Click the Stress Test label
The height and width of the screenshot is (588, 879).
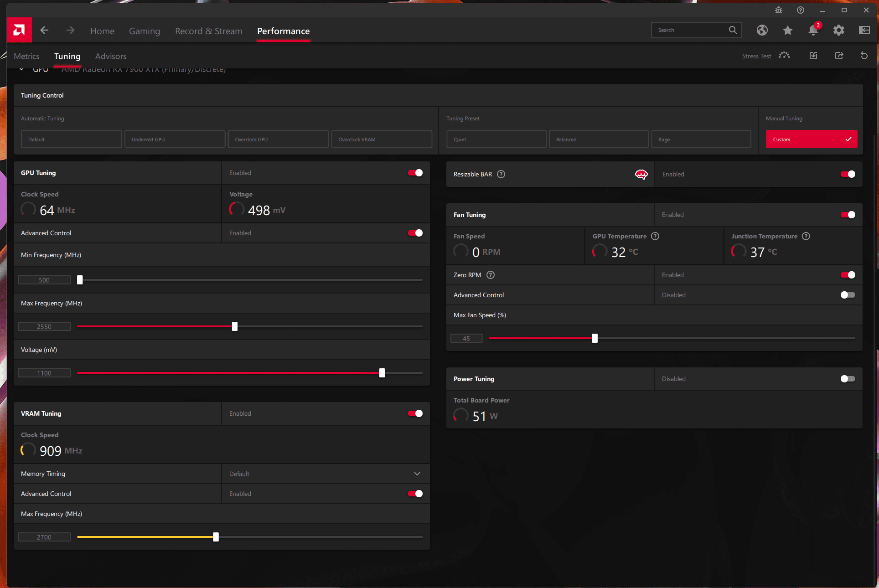tap(756, 56)
